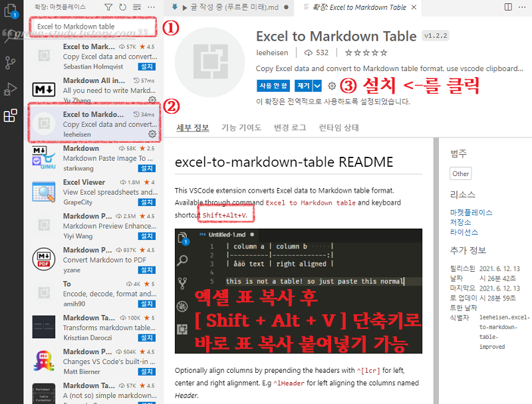Open the 라이선스 license link
This screenshot has height=404, width=532.
(x=464, y=232)
